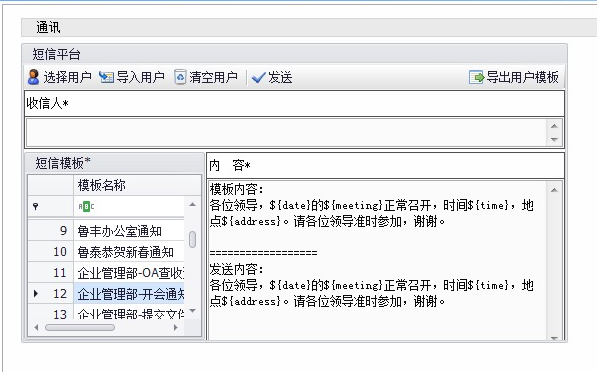This screenshot has height=372, width=597.
Task: Click the template name filter cell
Action: [129, 207]
